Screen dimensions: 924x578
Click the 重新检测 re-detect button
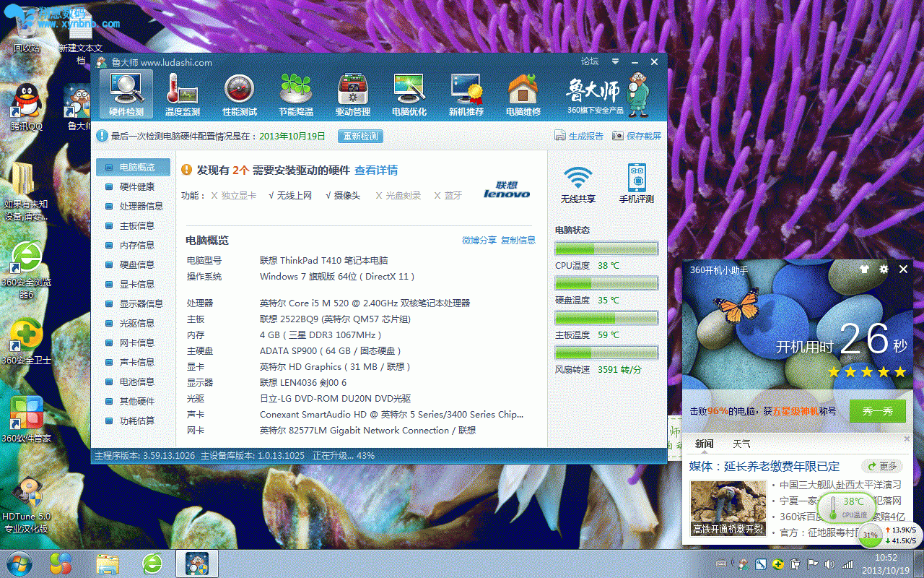361,136
